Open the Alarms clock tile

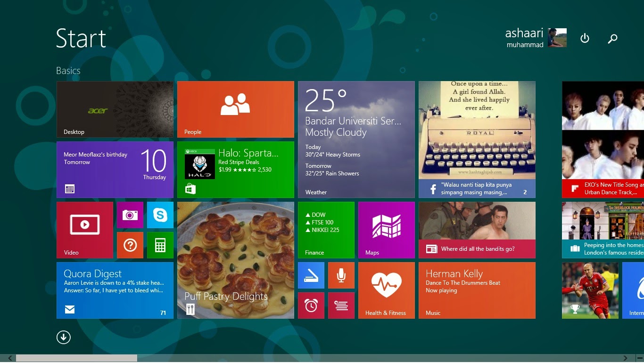(311, 305)
